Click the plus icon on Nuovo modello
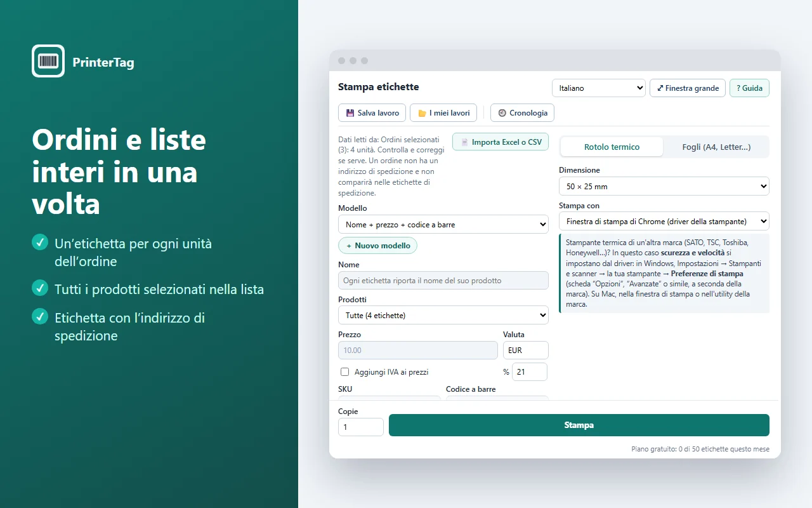Image resolution: width=812 pixels, height=508 pixels. point(349,246)
